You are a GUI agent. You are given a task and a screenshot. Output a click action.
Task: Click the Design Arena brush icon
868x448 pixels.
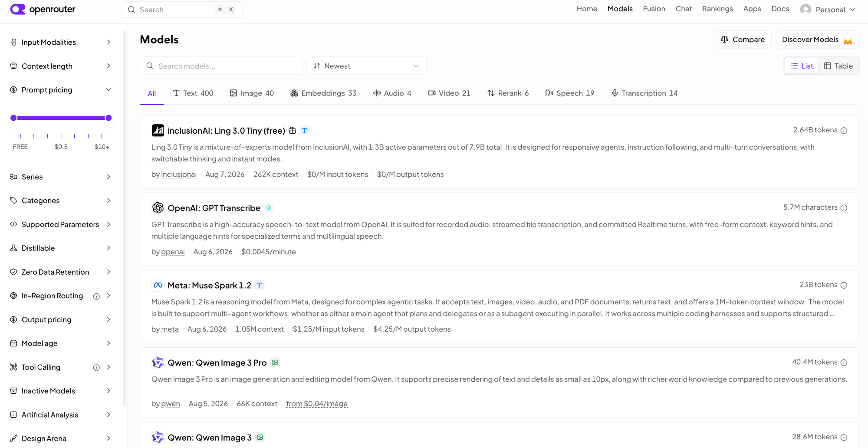click(13, 438)
